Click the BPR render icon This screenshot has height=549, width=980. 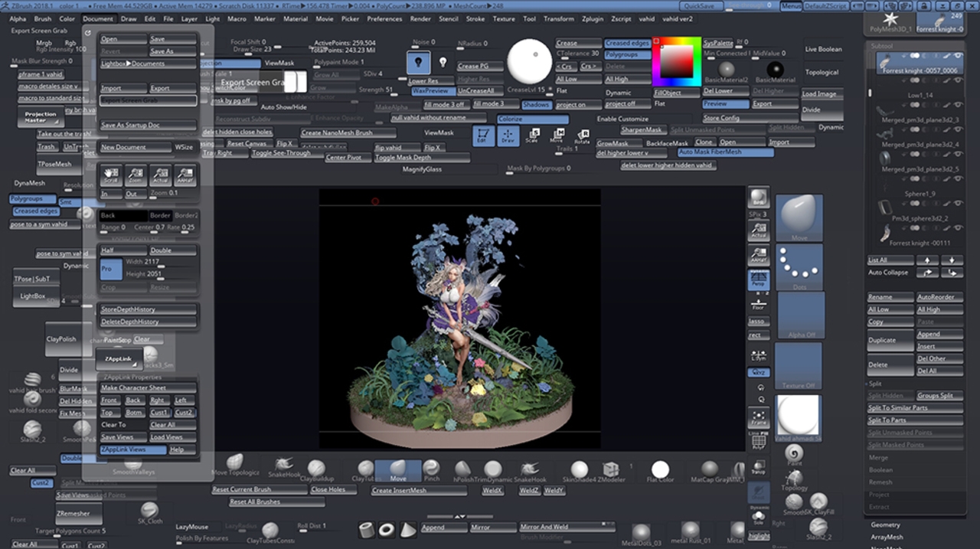click(x=759, y=198)
